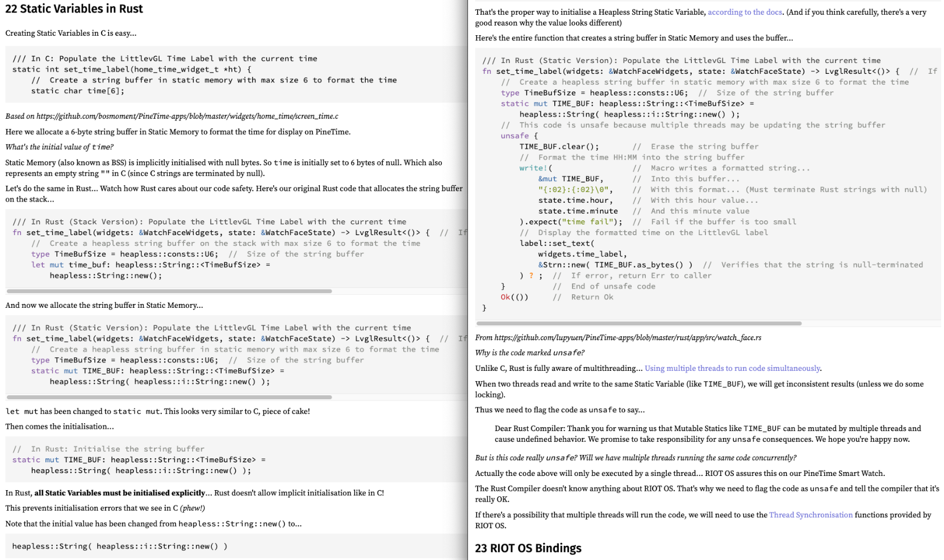Click the 'TIME_BUF.clear();' line in the code
Image resolution: width=944 pixels, height=560 pixels.
pos(559,147)
